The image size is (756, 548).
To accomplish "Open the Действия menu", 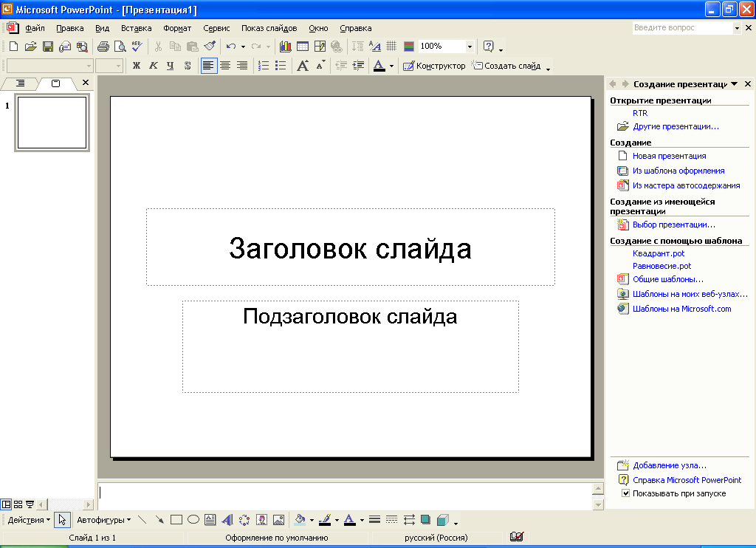I will [x=29, y=519].
